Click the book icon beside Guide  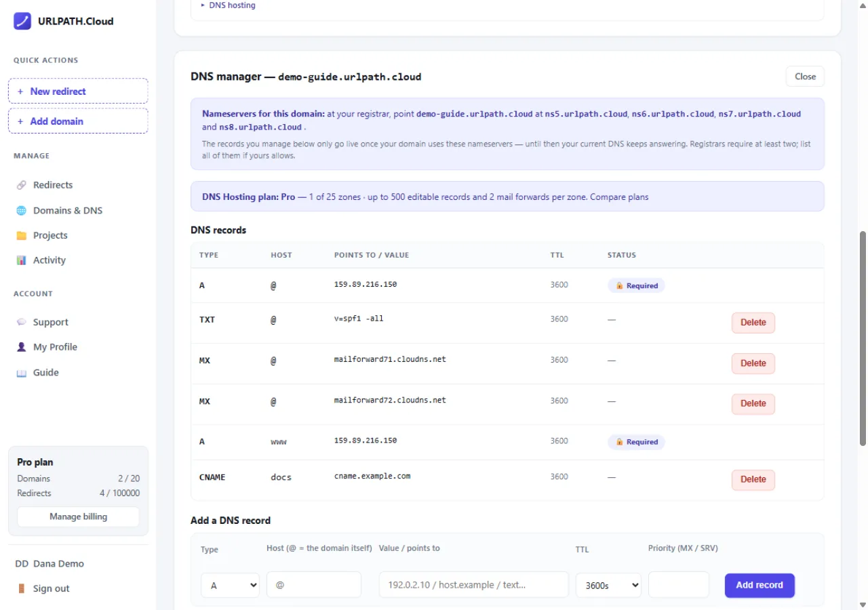(21, 373)
